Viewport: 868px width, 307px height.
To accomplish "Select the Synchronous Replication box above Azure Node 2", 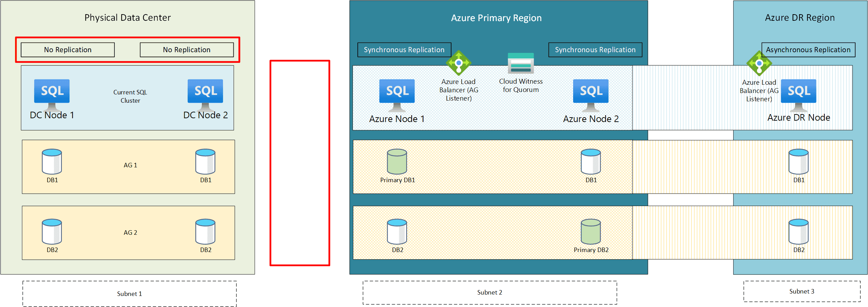I will [x=595, y=50].
